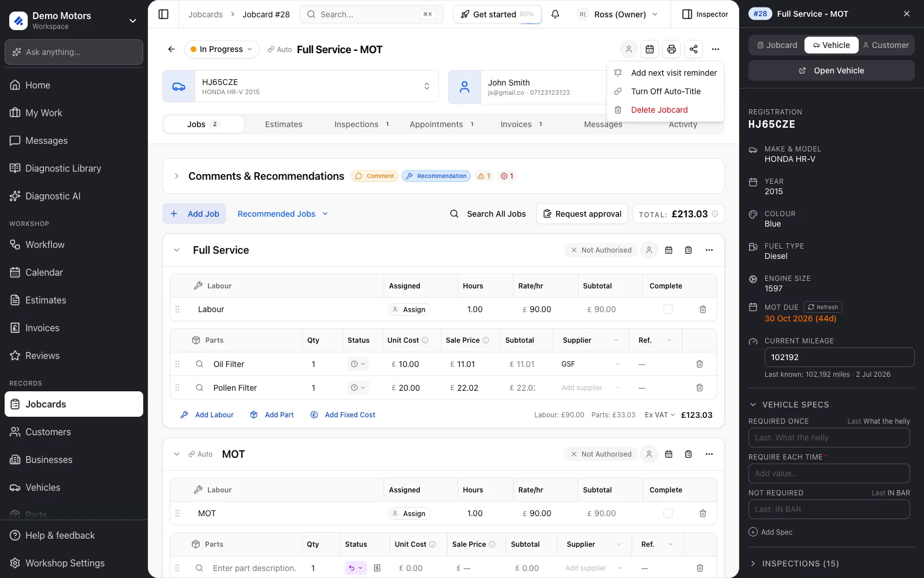Toggle the sidebar panel icon
924x578 pixels.
(x=163, y=14)
